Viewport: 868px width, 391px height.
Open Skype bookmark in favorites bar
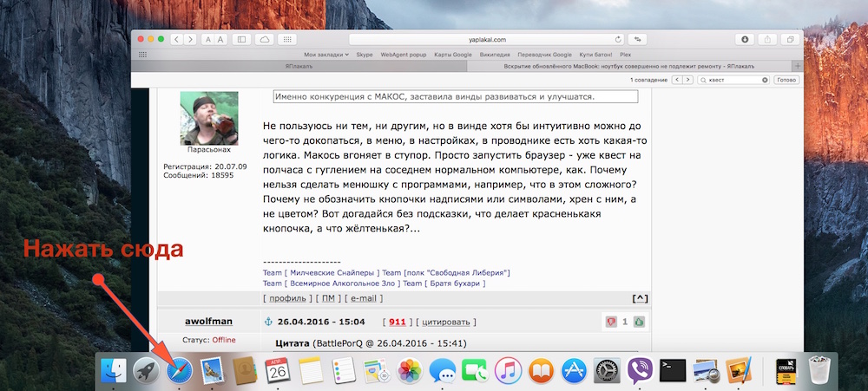365,55
